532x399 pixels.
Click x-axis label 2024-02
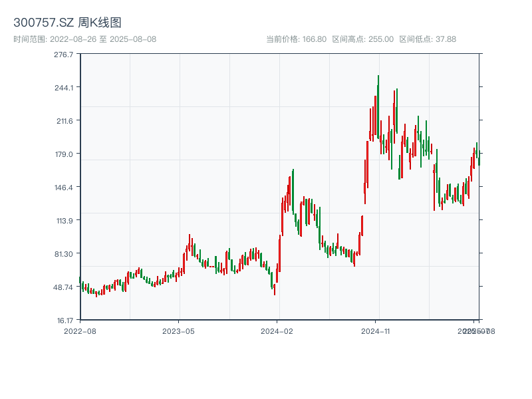tap(277, 331)
